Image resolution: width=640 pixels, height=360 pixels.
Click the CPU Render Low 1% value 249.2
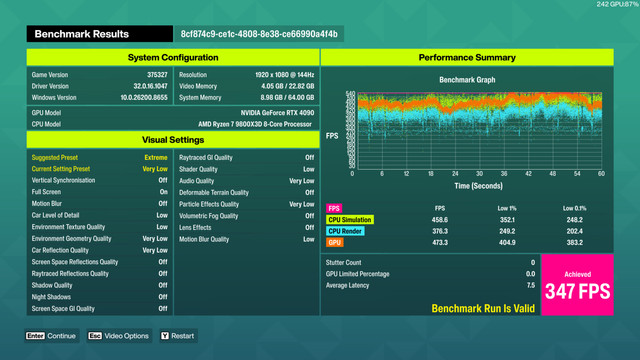tap(507, 231)
